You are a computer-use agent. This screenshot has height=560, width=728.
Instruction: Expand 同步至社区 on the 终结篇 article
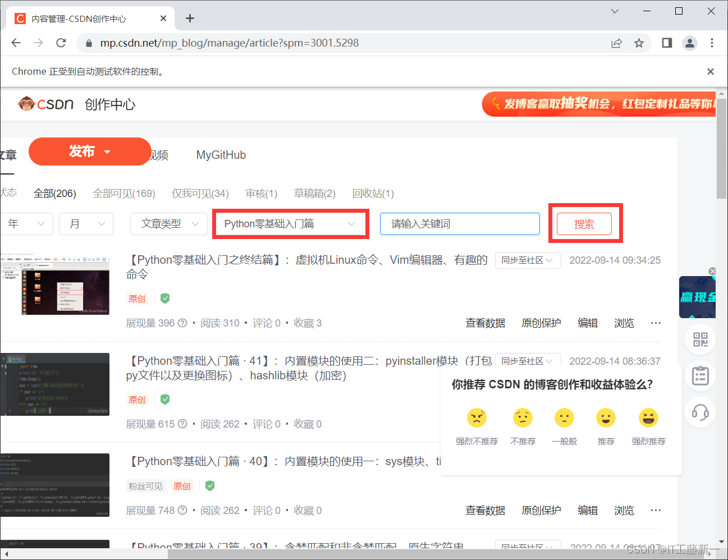click(528, 260)
